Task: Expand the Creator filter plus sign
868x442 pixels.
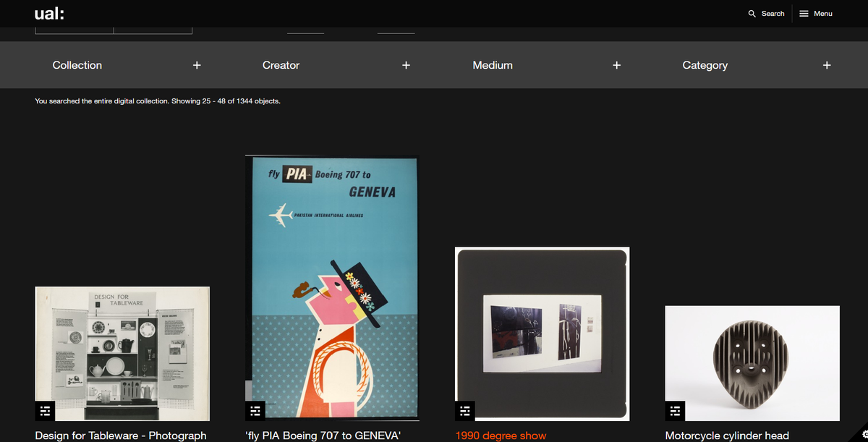Action: [x=407, y=65]
